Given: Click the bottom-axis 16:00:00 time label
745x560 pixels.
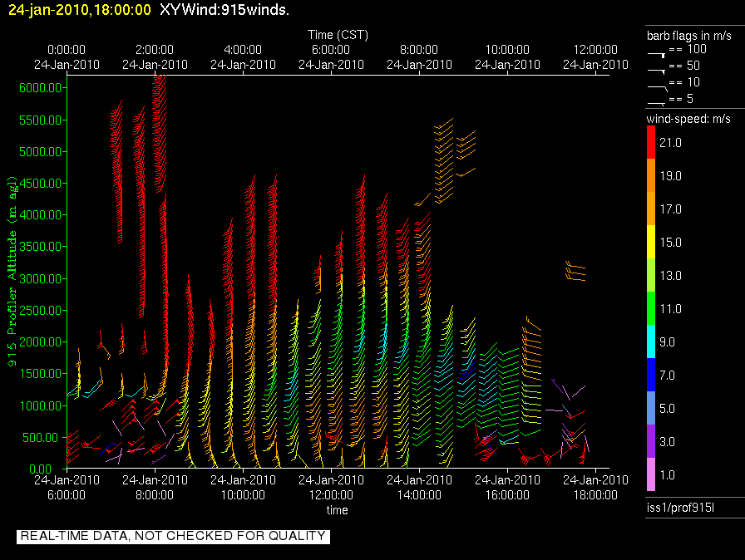Looking at the screenshot, I should 507,495.
